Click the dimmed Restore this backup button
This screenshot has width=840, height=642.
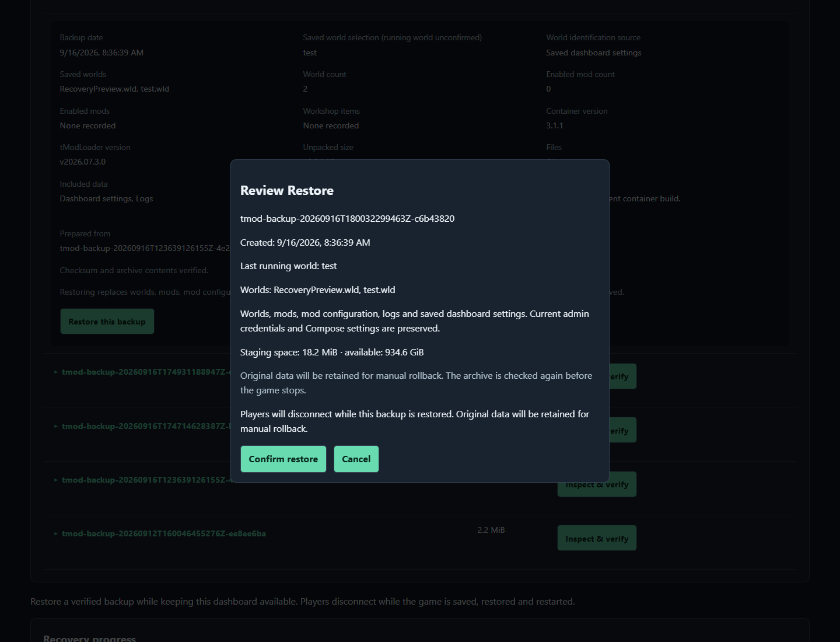click(107, 322)
